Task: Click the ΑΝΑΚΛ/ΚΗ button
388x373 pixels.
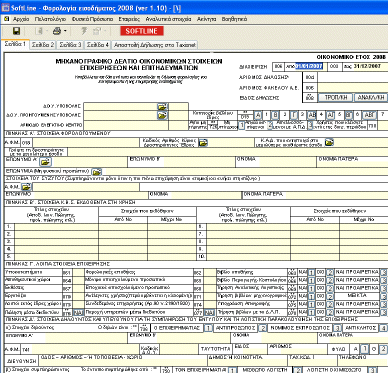Action: click(x=371, y=97)
